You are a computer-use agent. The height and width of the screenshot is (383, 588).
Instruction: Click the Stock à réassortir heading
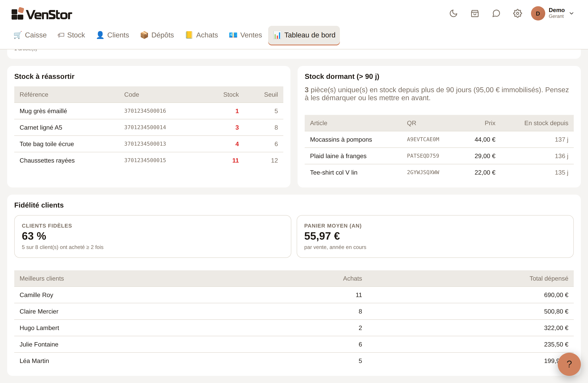(x=44, y=77)
